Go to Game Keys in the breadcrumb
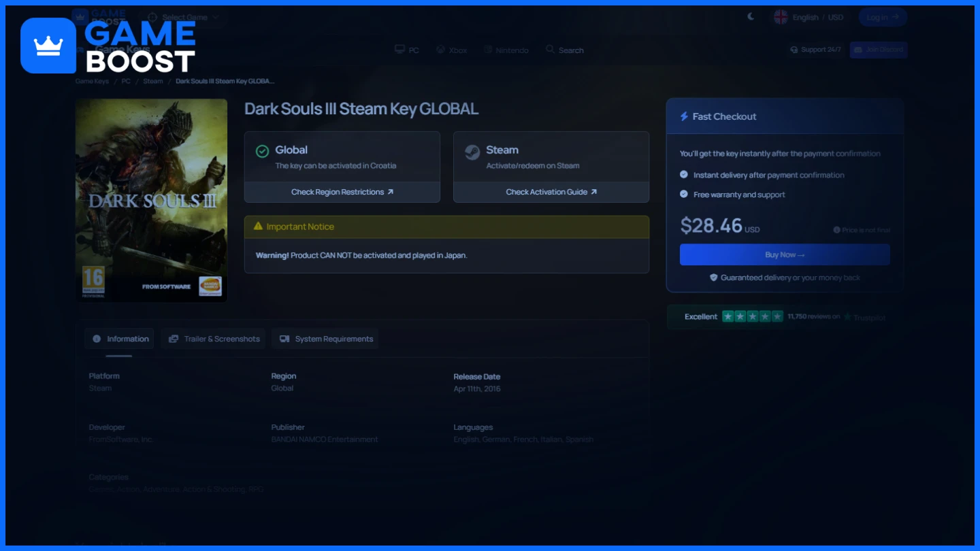Viewport: 980px width, 551px height. (x=92, y=81)
